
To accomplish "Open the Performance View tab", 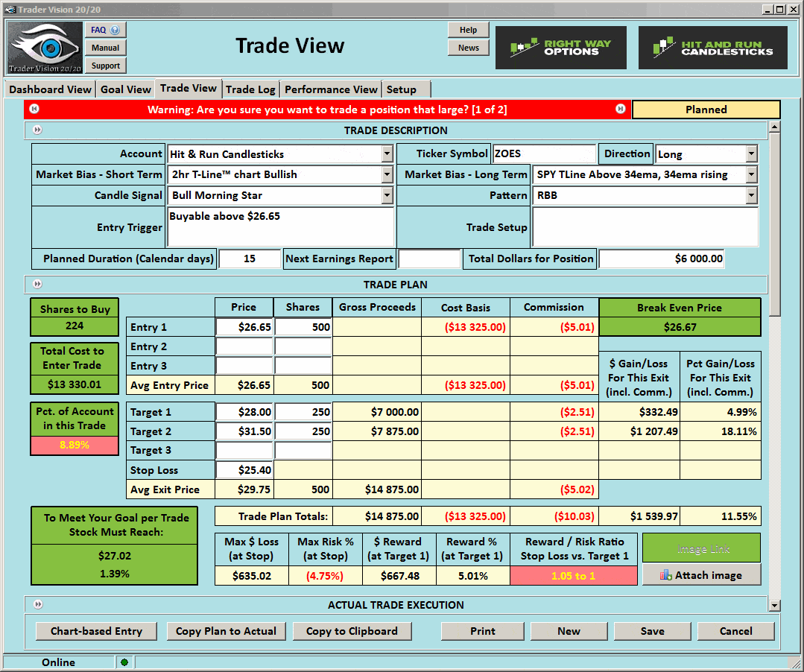I will coord(332,89).
